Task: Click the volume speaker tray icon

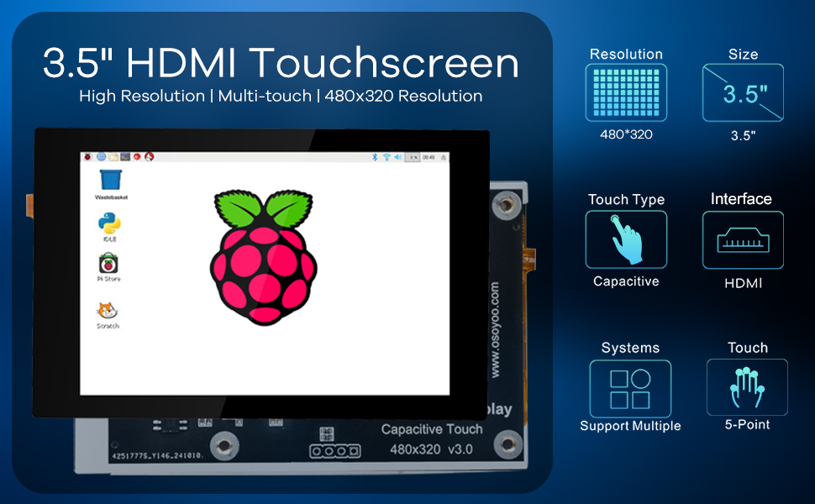Action: (x=397, y=157)
